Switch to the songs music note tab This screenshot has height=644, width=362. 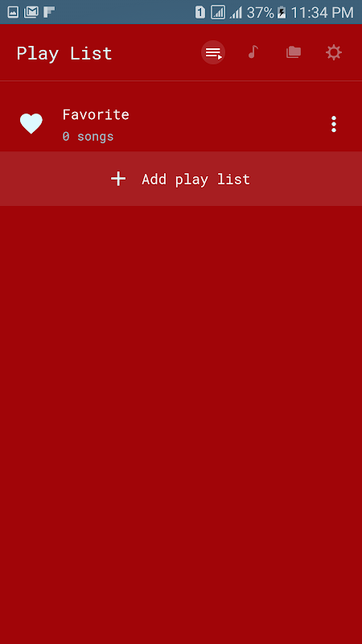(253, 52)
